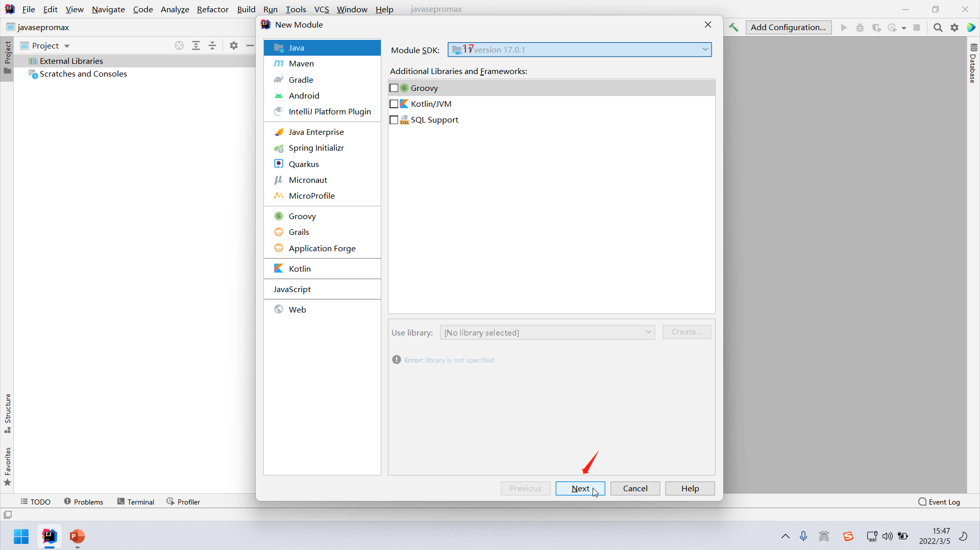Choose Gradle module type
Viewport: 980px width, 550px height.
click(x=322, y=80)
